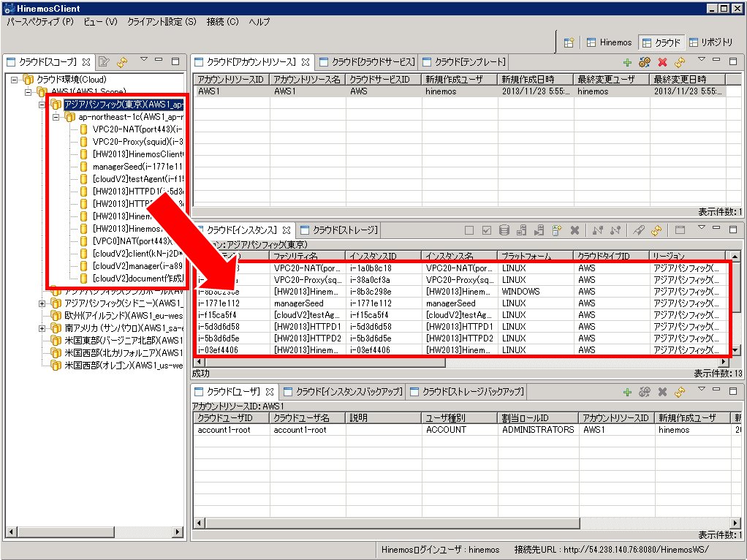Select VPC20-NAT(port443) in the scope tree
Screen dimensions: 747x560
(132, 129)
